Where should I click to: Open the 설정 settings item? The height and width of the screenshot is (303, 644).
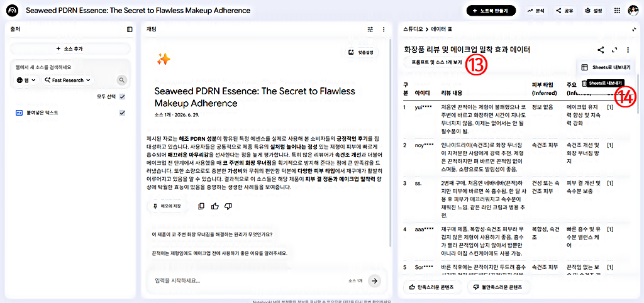[x=594, y=11]
